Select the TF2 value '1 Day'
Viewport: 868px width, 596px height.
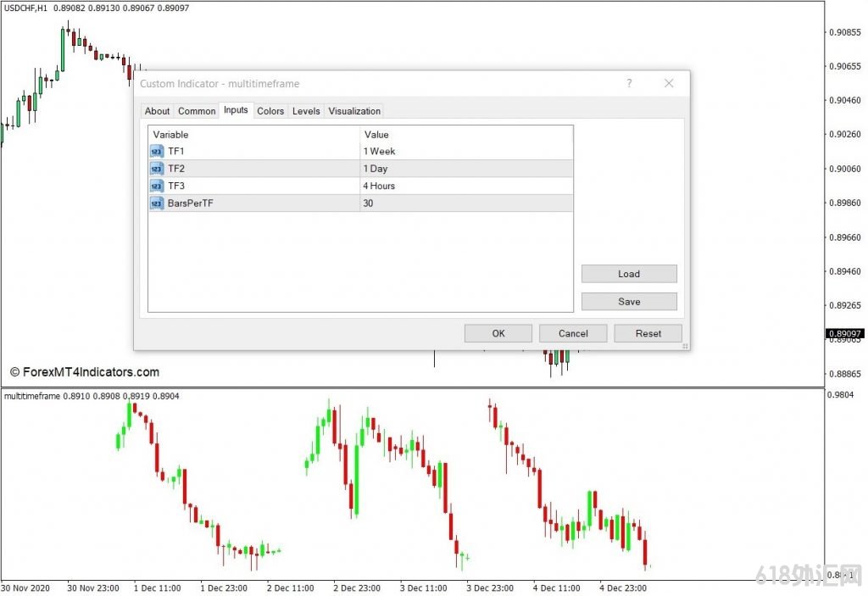[376, 169]
